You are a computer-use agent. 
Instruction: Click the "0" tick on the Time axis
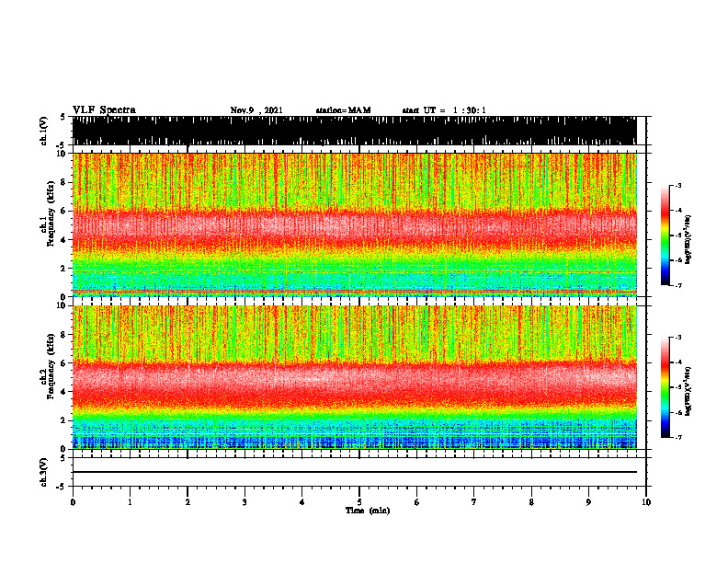pyautogui.click(x=73, y=502)
